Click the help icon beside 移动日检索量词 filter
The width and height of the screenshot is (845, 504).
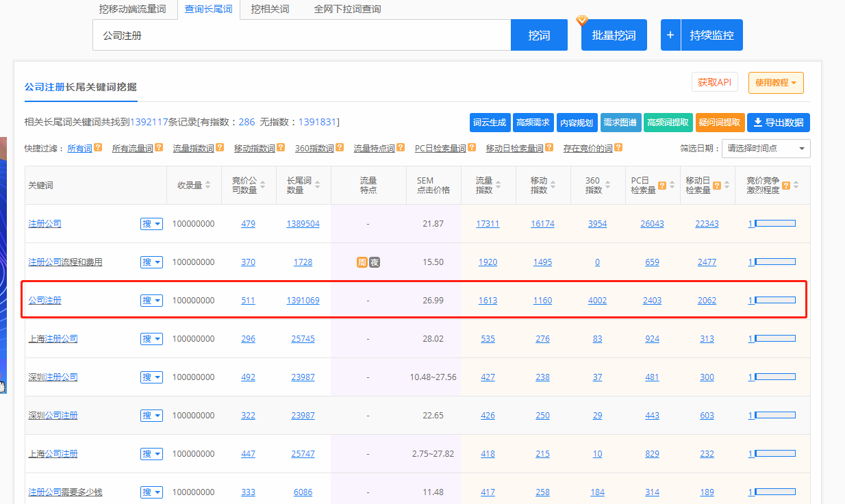point(549,147)
